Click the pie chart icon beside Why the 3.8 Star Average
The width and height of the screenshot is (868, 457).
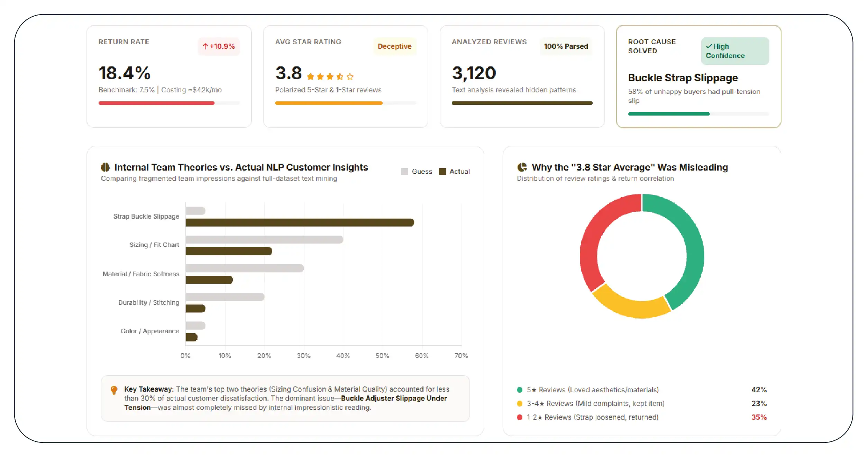click(522, 167)
